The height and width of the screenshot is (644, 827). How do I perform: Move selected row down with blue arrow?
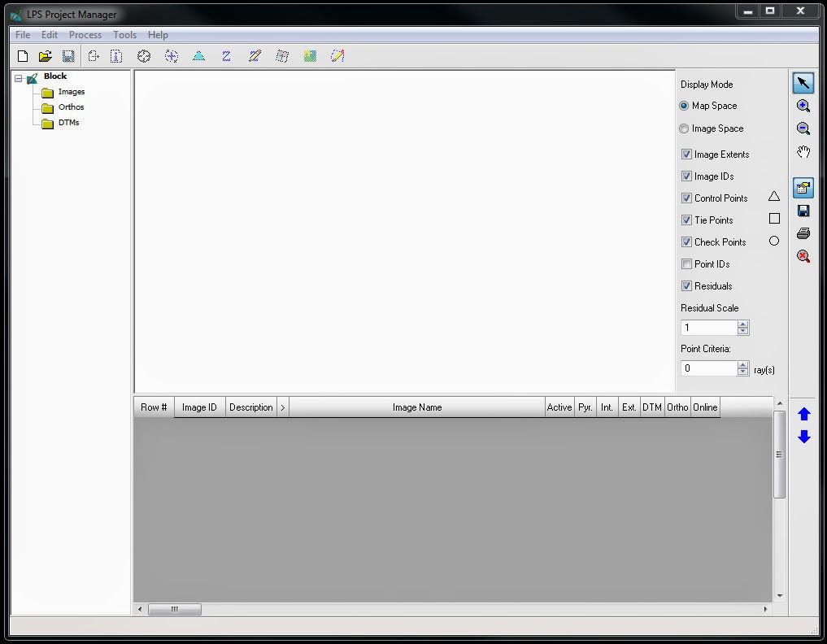tap(803, 437)
